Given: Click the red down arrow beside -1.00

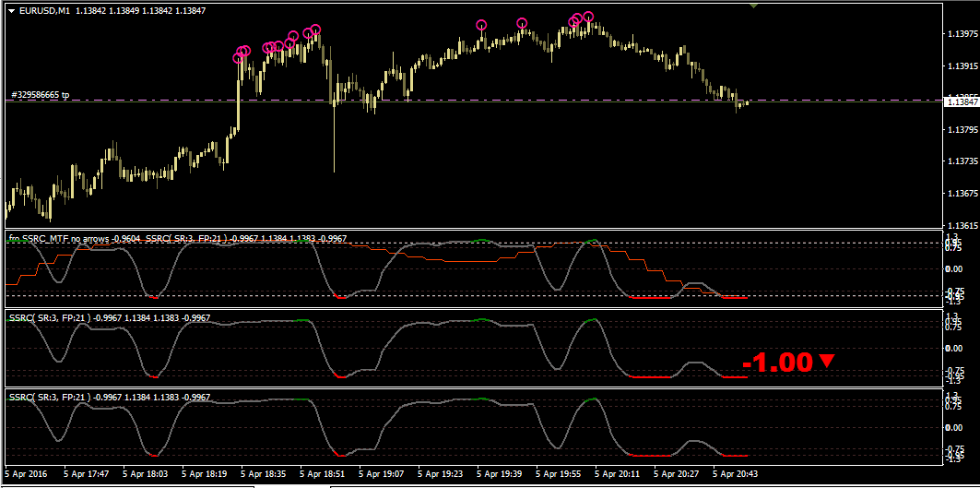Looking at the screenshot, I should coord(826,361).
